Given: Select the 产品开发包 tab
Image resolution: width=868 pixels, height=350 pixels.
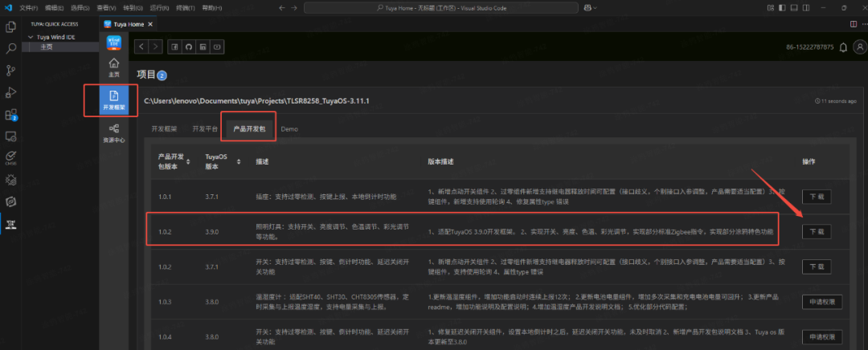Looking at the screenshot, I should pyautogui.click(x=249, y=128).
